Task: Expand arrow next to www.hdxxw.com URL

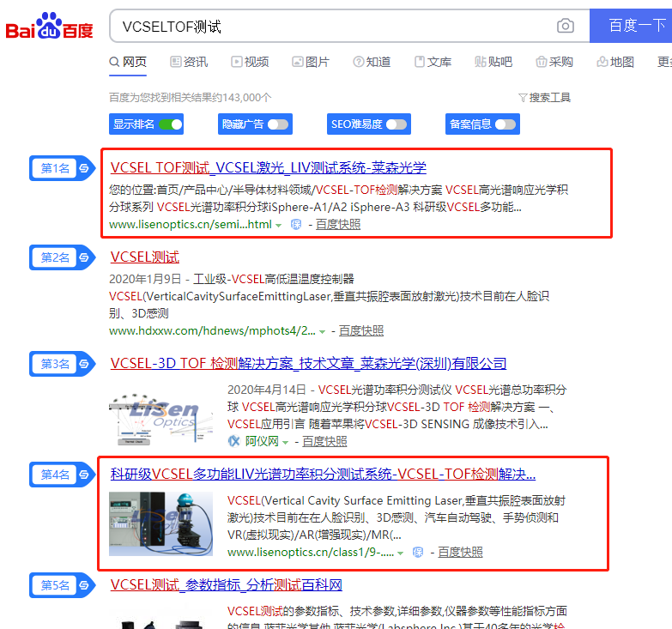Action: 323,331
